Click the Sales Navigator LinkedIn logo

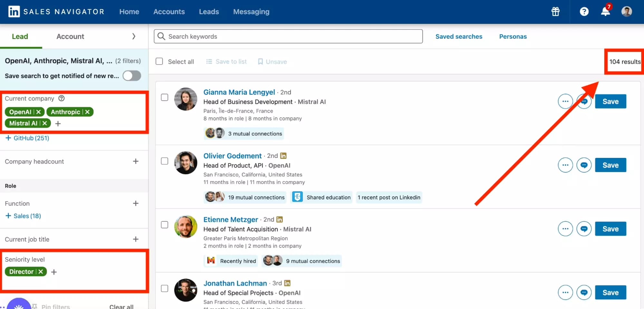click(x=14, y=12)
